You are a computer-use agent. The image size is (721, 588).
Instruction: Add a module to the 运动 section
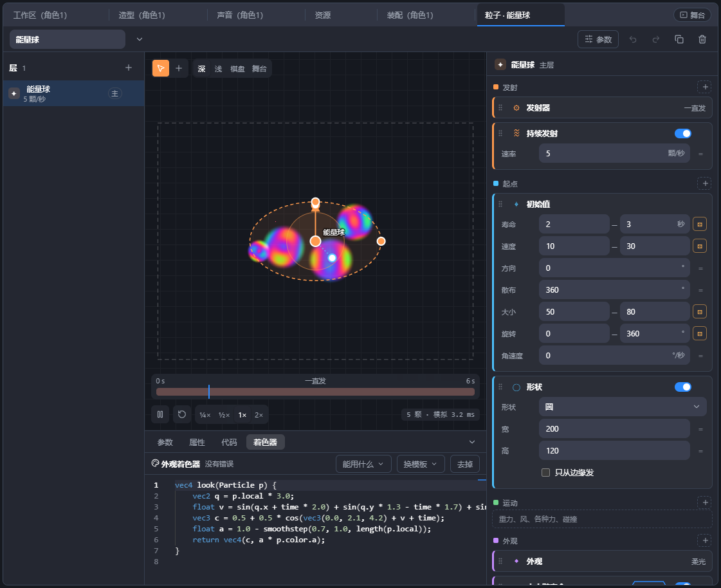tap(704, 502)
